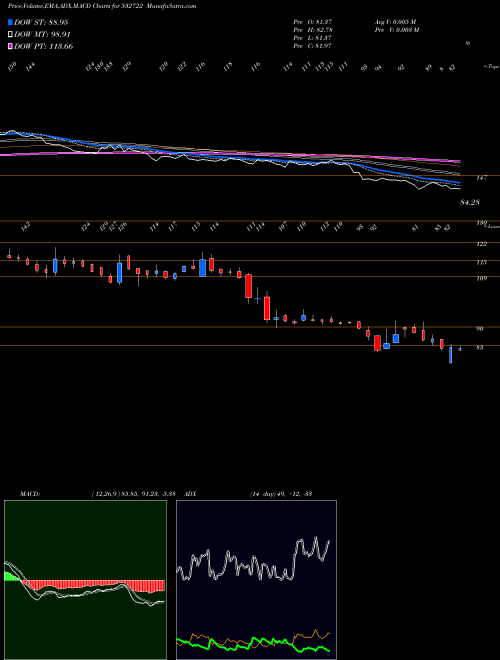Select the DOW ST short-term average label
The image size is (500, 660).
[x=41, y=22]
